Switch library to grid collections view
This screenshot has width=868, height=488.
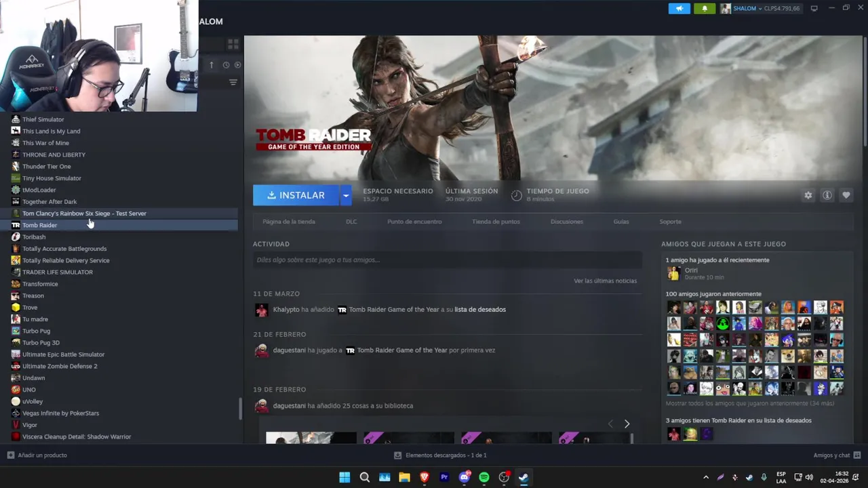tap(233, 44)
